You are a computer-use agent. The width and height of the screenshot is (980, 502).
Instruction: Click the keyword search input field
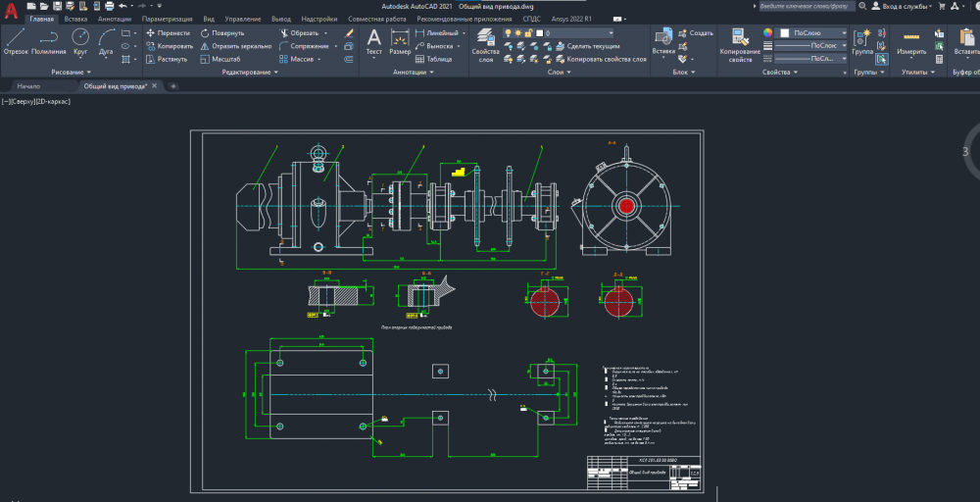pos(806,6)
